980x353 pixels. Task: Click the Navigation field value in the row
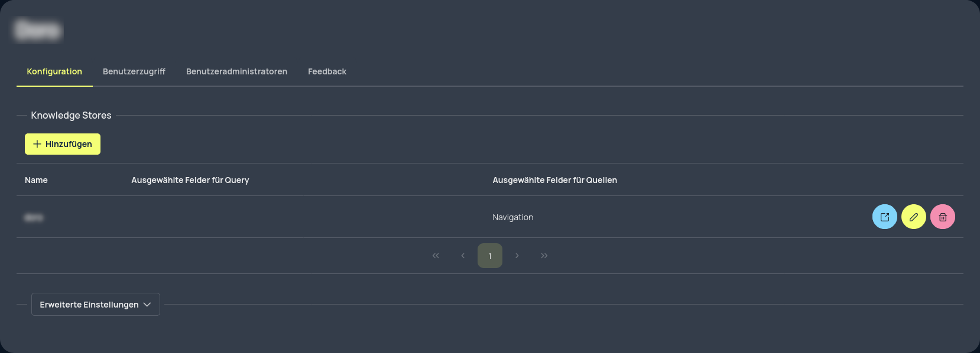coord(513,217)
